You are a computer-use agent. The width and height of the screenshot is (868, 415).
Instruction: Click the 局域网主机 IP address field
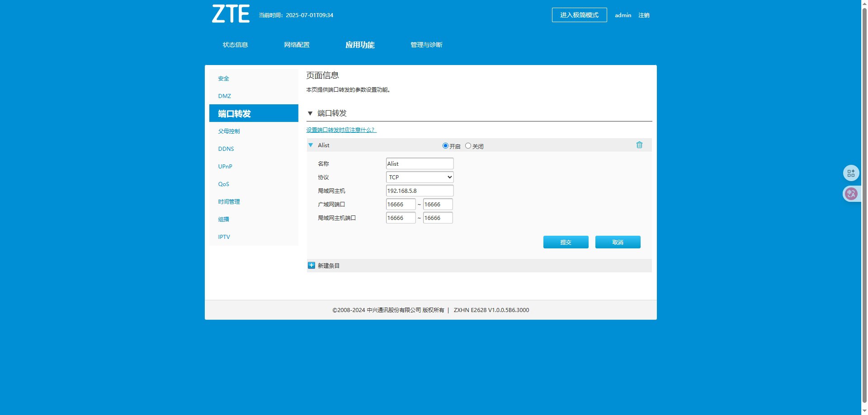[x=420, y=191]
